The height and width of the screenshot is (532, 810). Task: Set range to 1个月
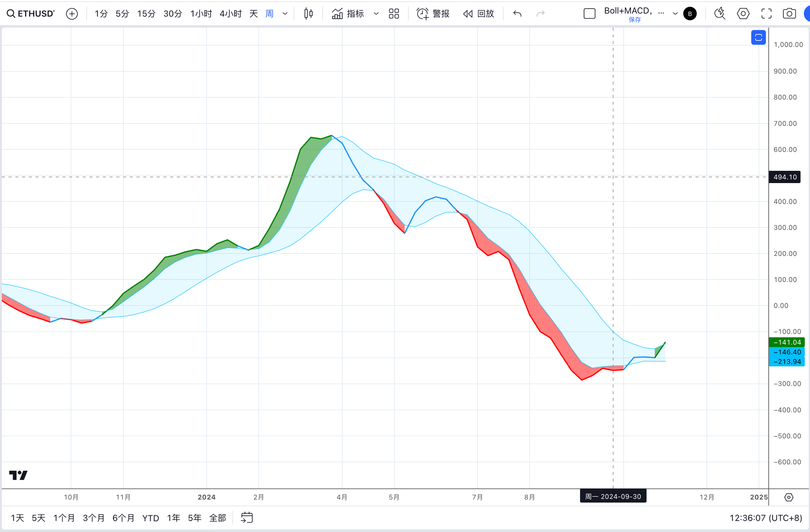[64, 518]
